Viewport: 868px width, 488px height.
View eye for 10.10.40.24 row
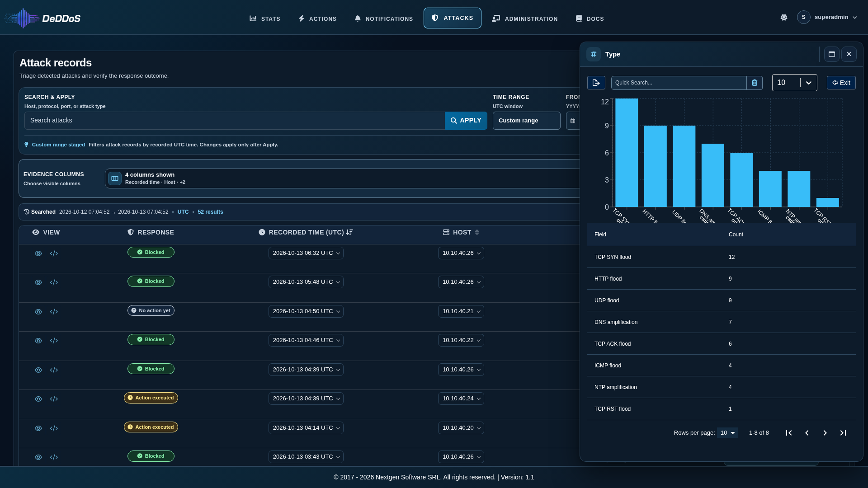(38, 399)
